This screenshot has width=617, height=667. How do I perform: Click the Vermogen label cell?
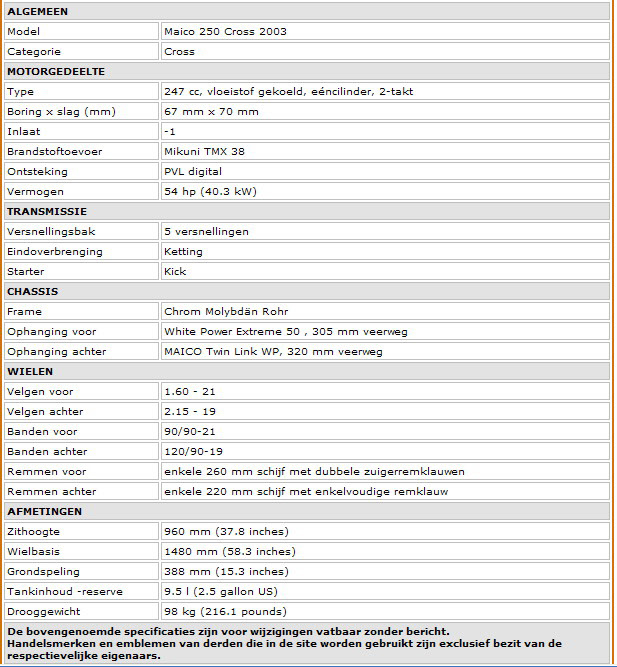coord(81,191)
